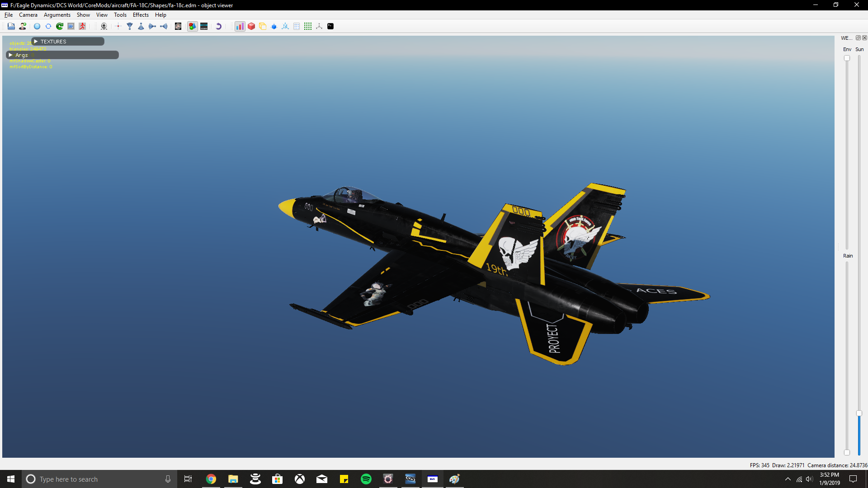Click the webcam camera icon
This screenshot has width=868, height=488.
point(104,26)
